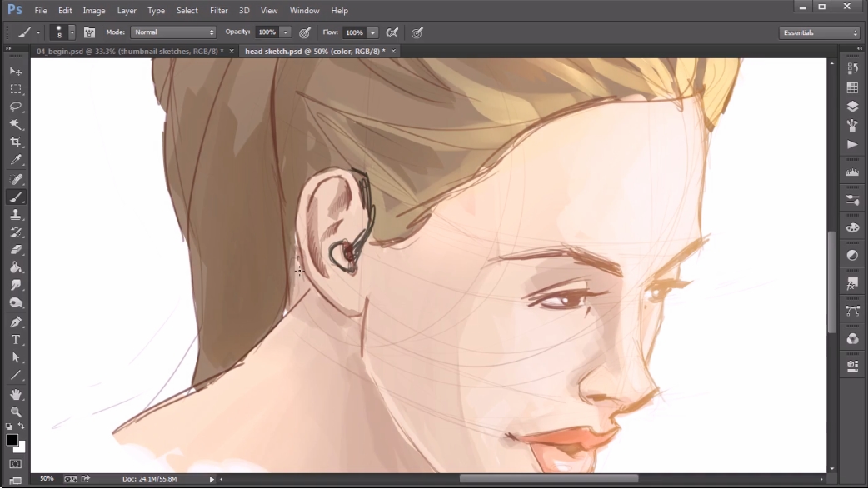Viewport: 868px width, 489px height.
Task: Close the head sketch.psd tab
Action: pyautogui.click(x=394, y=52)
